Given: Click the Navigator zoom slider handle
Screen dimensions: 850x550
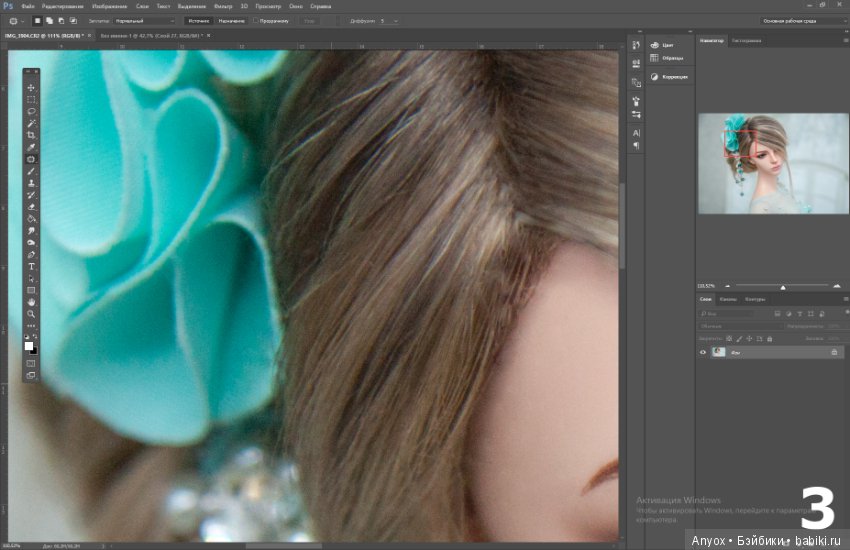Looking at the screenshot, I should (783, 287).
